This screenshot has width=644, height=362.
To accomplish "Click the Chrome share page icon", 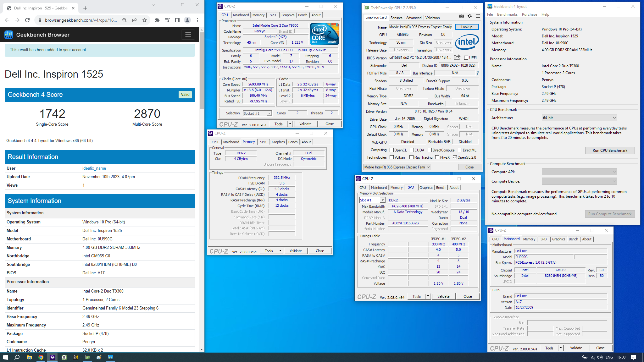I will [x=135, y=20].
